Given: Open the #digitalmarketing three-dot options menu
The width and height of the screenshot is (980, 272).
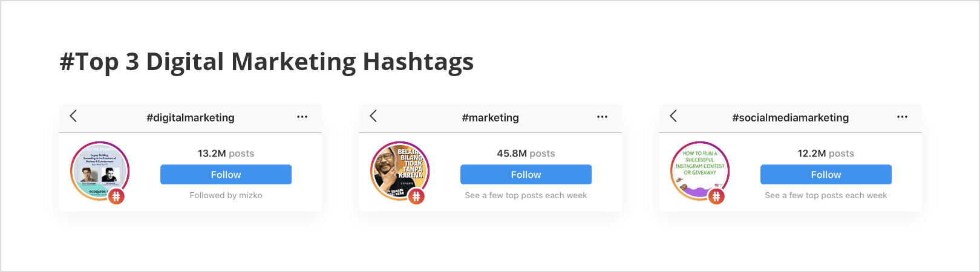Looking at the screenshot, I should pos(302,117).
